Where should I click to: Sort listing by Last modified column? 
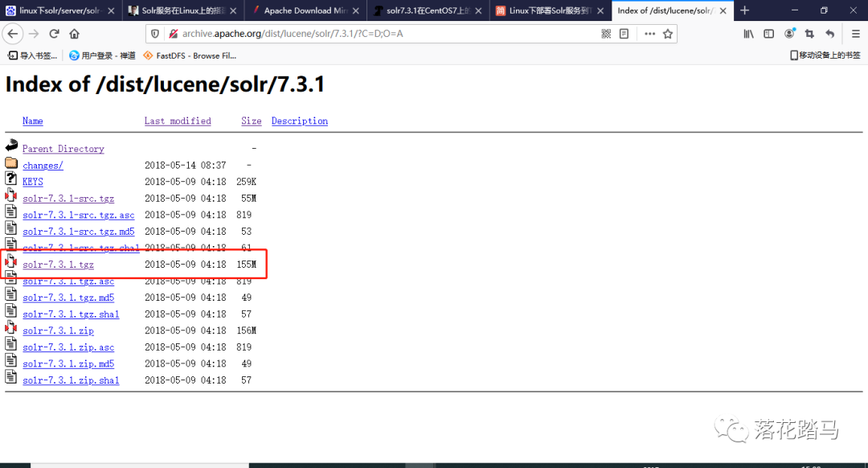pyautogui.click(x=178, y=121)
